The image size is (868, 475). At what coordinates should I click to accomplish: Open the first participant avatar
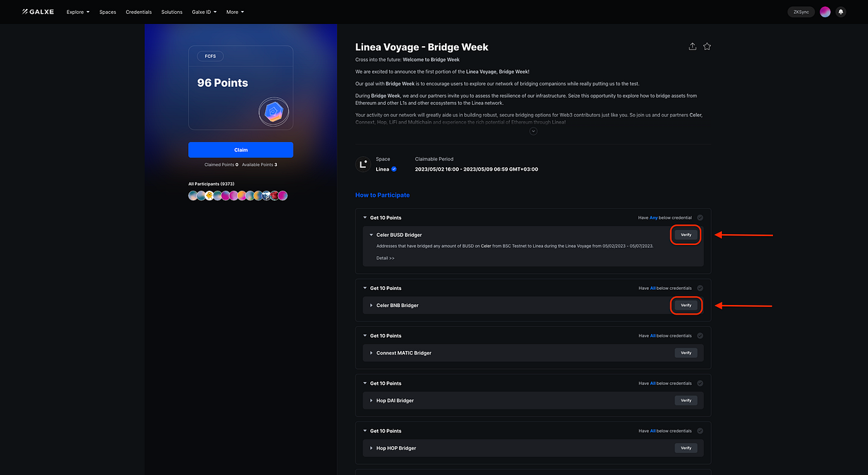pyautogui.click(x=193, y=196)
